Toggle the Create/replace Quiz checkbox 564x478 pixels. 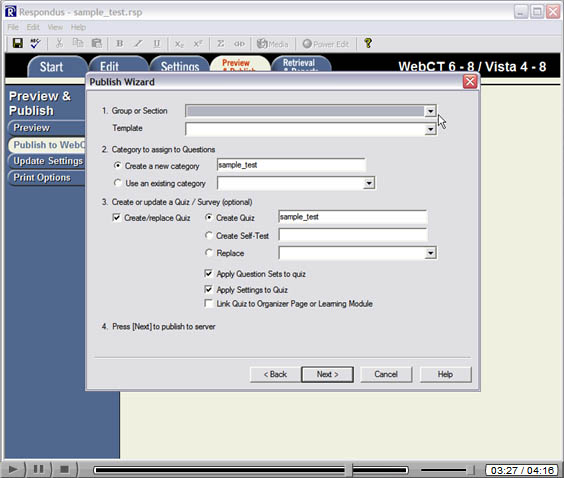117,217
